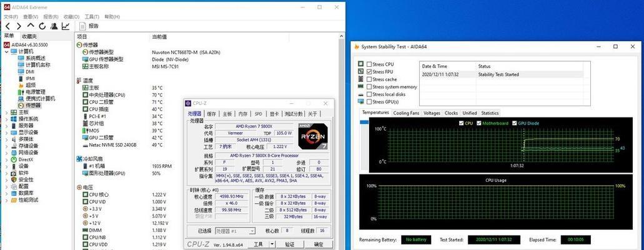Expand the 操作系统 tree node
Image resolution: width=644 pixels, height=250 pixels.
click(6, 119)
